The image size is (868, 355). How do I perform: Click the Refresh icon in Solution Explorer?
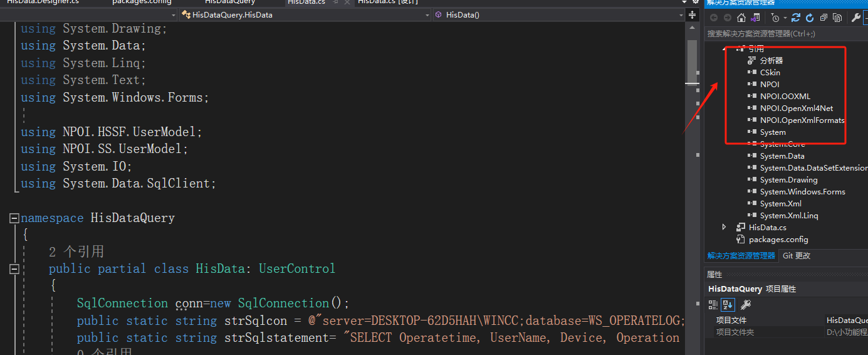[810, 18]
